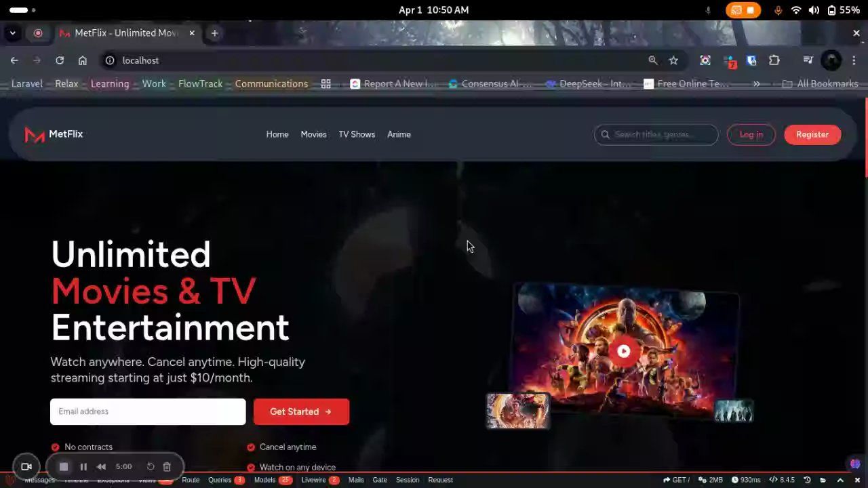
Task: Open the Consensus AI bookmark
Action: pyautogui.click(x=491, y=83)
